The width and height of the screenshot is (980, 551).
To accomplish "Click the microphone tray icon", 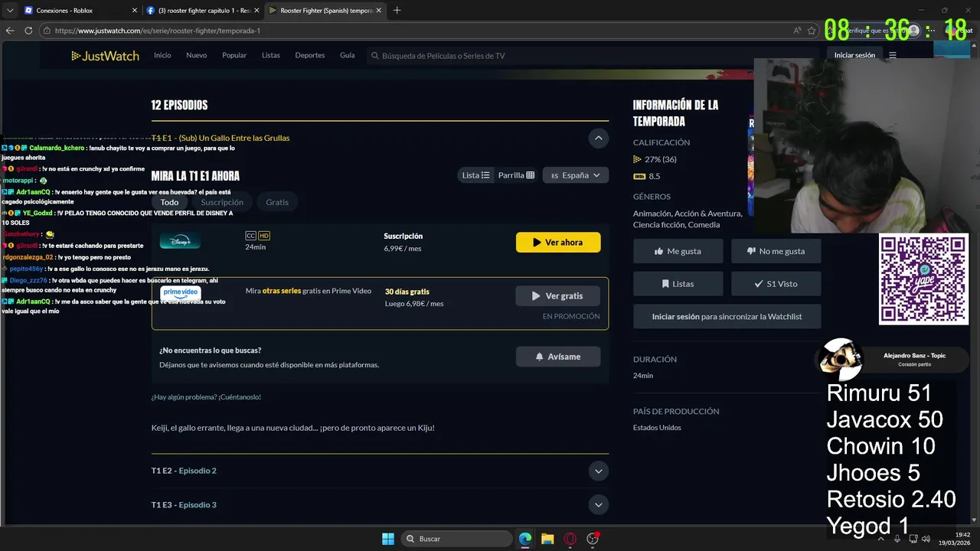I will [897, 539].
